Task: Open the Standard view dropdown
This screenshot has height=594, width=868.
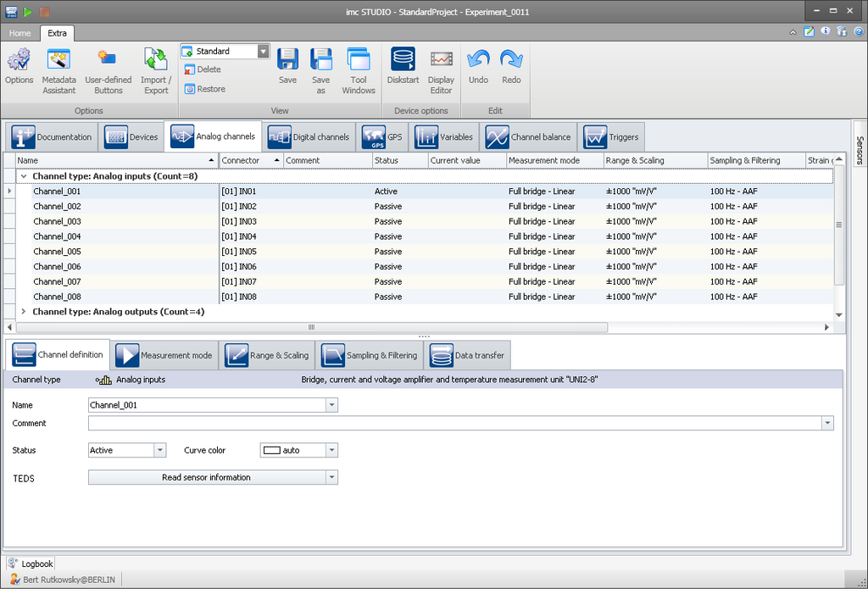Action: point(263,52)
